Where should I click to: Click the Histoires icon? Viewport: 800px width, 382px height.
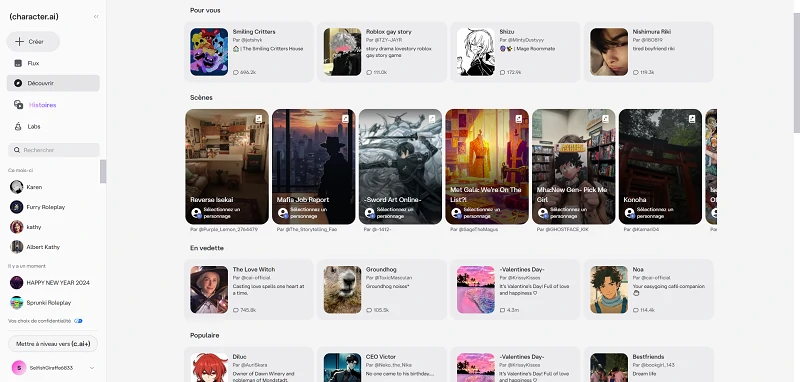pos(18,105)
